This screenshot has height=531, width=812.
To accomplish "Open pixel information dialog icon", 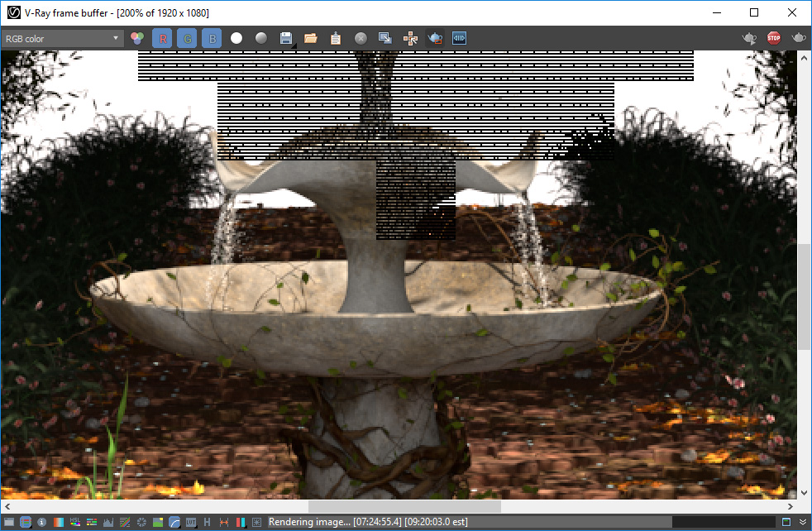I will [x=42, y=522].
